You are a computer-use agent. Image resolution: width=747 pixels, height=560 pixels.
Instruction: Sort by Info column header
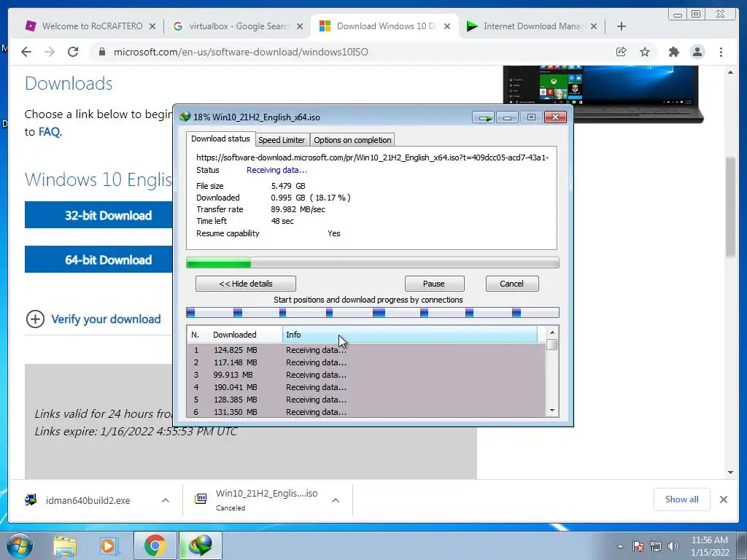point(410,335)
